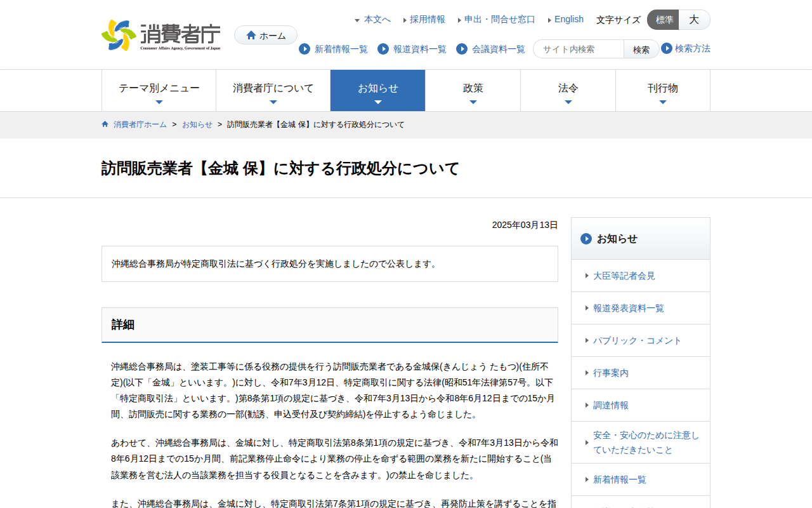The image size is (812, 508).
Task: Open the 法令 navigation menu
Action: 568,91
